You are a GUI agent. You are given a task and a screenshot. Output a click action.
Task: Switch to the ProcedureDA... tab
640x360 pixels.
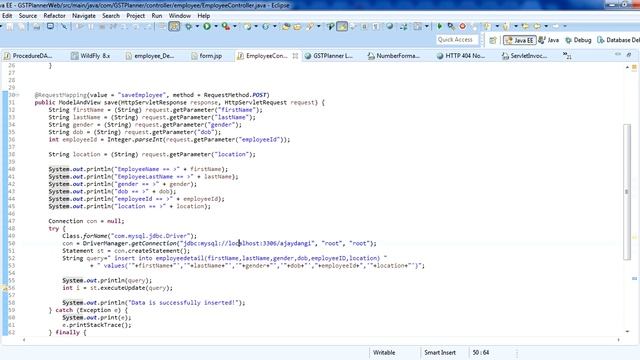tap(28, 56)
